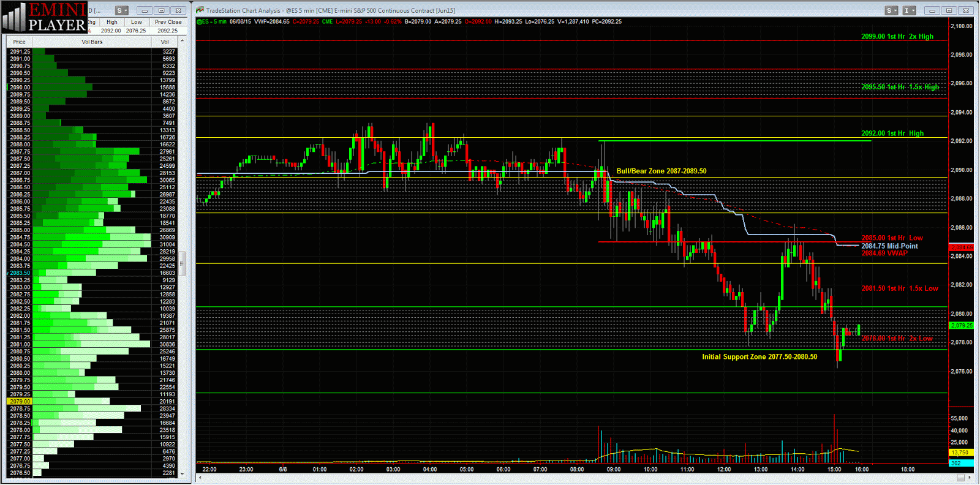Click the 2076.50 price cell
The width and height of the screenshot is (980, 485).
click(20, 473)
